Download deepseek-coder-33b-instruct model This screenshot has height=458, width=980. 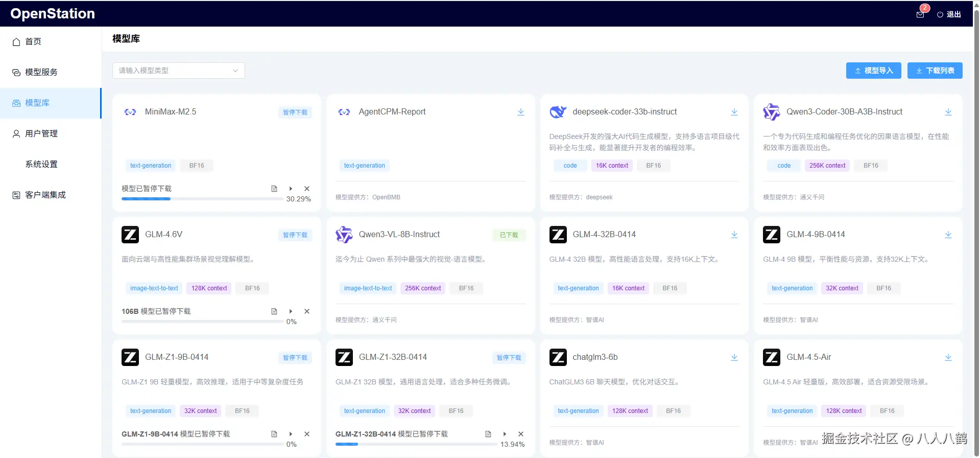click(x=734, y=112)
